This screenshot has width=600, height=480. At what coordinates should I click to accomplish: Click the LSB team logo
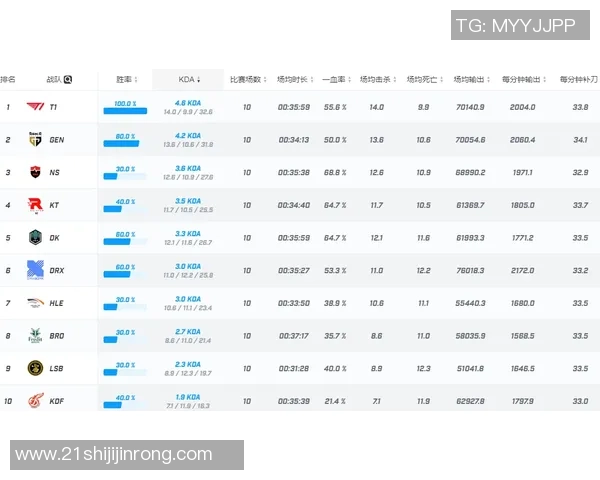(34, 368)
